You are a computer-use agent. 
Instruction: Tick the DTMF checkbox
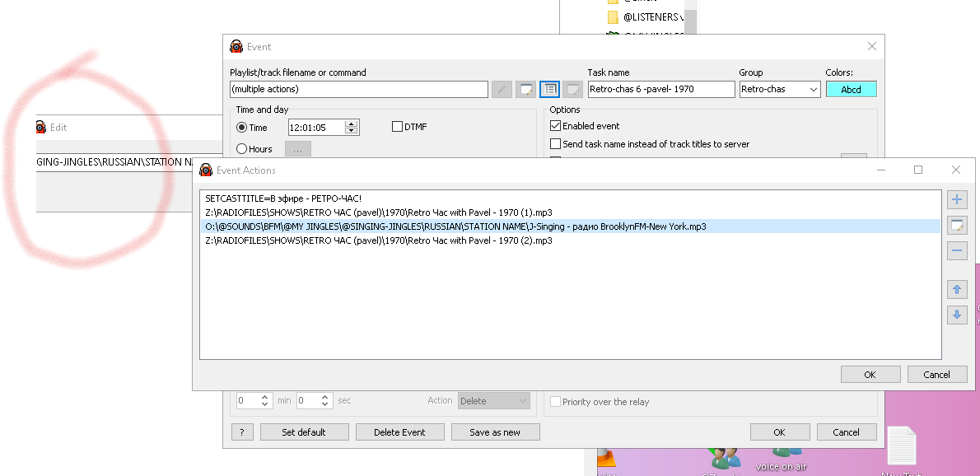(x=397, y=127)
